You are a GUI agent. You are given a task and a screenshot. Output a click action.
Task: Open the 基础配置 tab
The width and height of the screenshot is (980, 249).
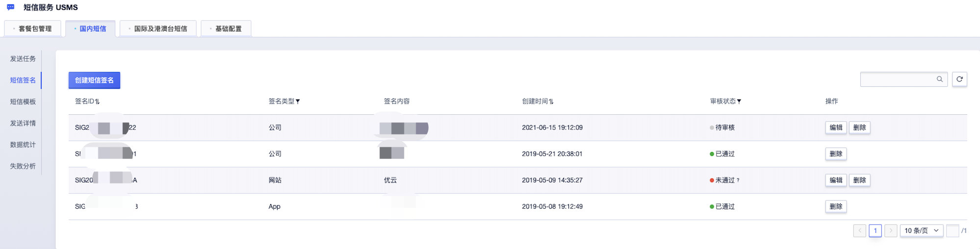point(226,28)
